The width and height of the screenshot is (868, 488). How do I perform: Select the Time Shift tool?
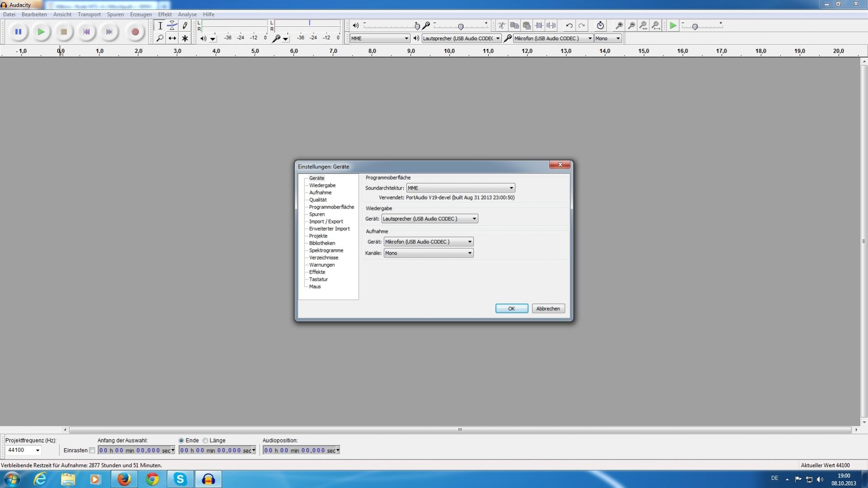(172, 38)
